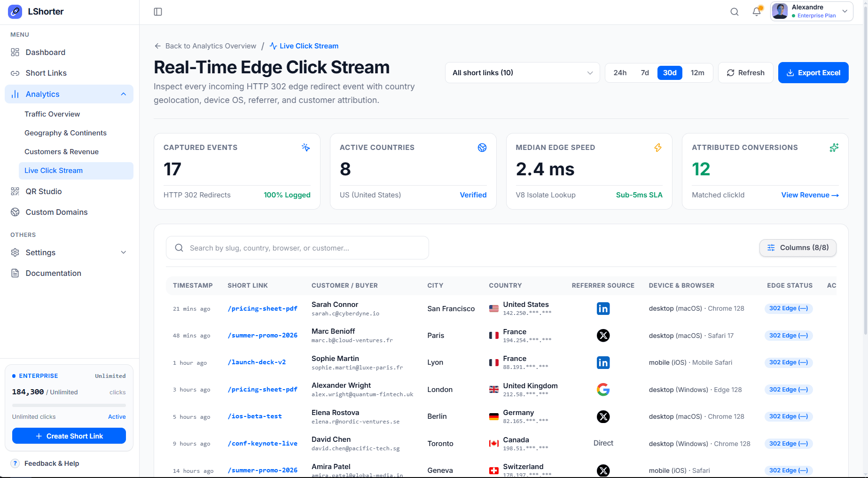The image size is (868, 478).
Task: Open the All short links dropdown
Action: point(522,73)
